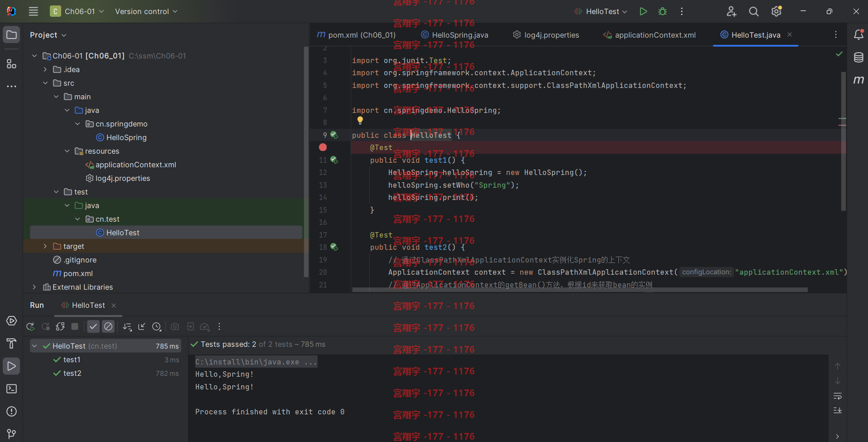Screen dimensions: 868x442
Task: Open the Maven tool window
Action: tap(858, 80)
